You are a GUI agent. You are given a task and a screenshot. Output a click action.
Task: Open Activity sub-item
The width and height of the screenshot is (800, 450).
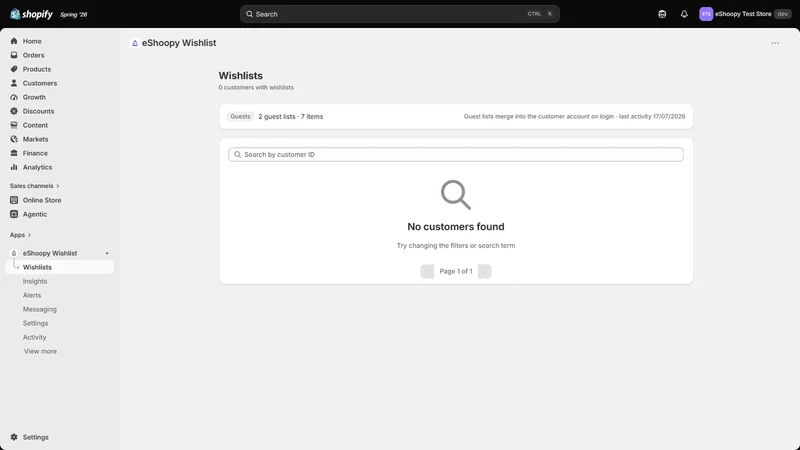pyautogui.click(x=34, y=337)
